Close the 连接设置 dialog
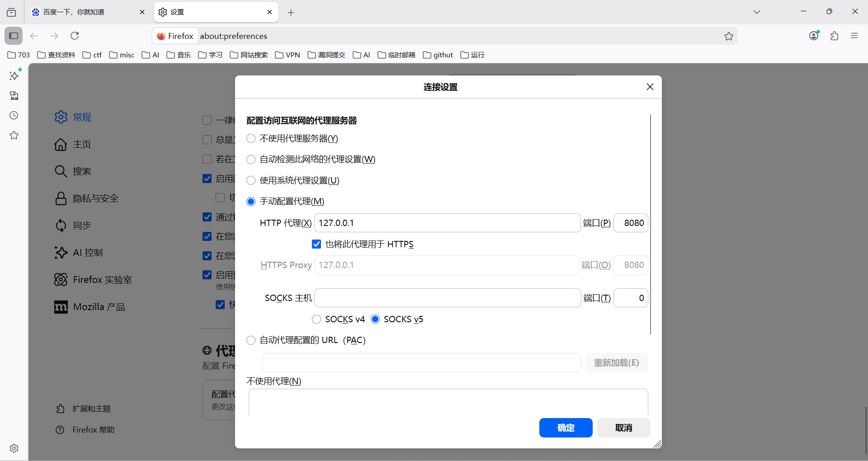The image size is (868, 461). [x=650, y=87]
